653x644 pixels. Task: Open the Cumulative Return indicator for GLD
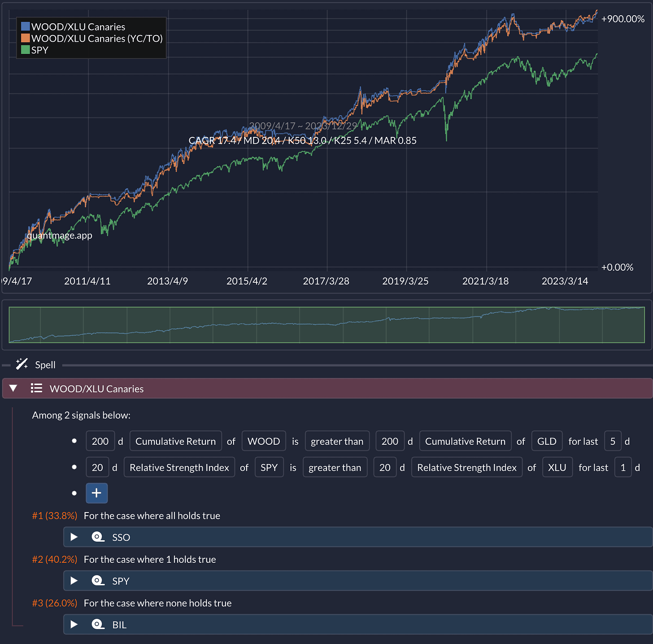click(465, 441)
